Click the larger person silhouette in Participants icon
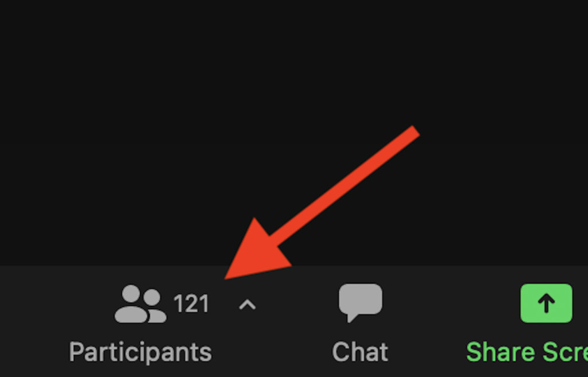The image size is (588, 377). pos(131,304)
